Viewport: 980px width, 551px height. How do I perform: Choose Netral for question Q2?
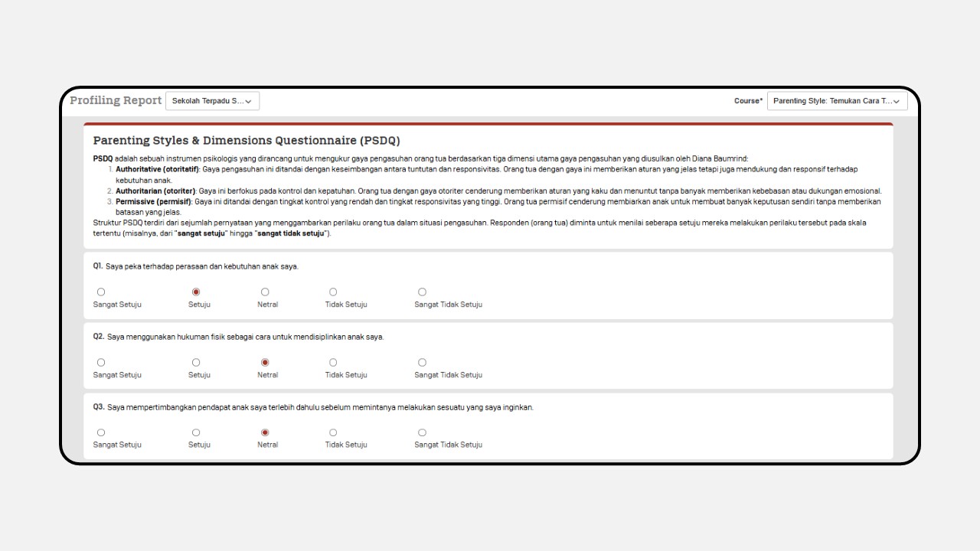[x=265, y=362]
